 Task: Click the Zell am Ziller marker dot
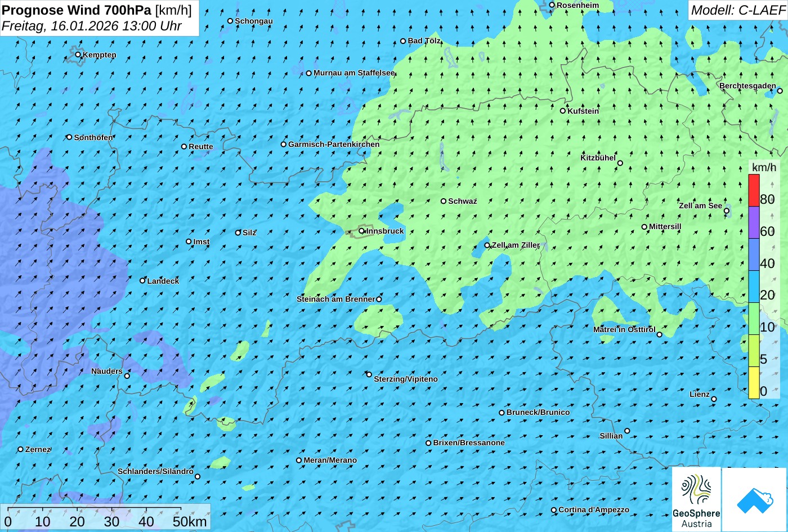pyautogui.click(x=487, y=245)
